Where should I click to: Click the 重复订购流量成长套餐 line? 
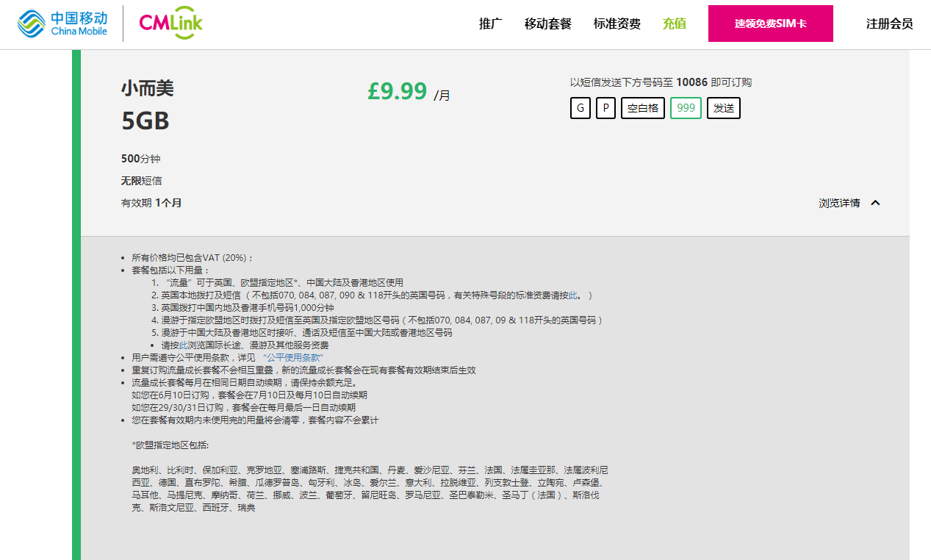pyautogui.click(x=303, y=370)
